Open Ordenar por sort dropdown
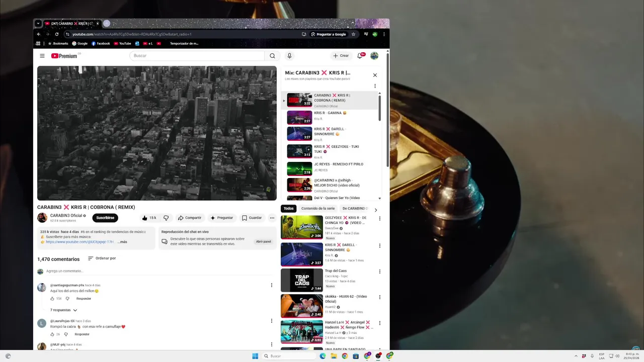Viewport: 644px width, 362px height. coord(102,258)
